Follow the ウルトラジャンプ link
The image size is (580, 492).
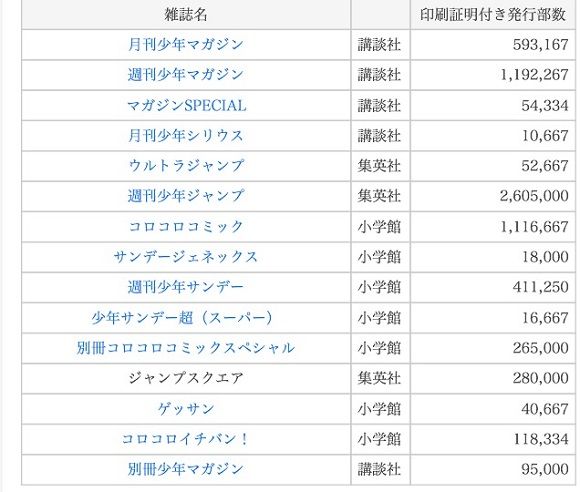pyautogui.click(x=186, y=166)
